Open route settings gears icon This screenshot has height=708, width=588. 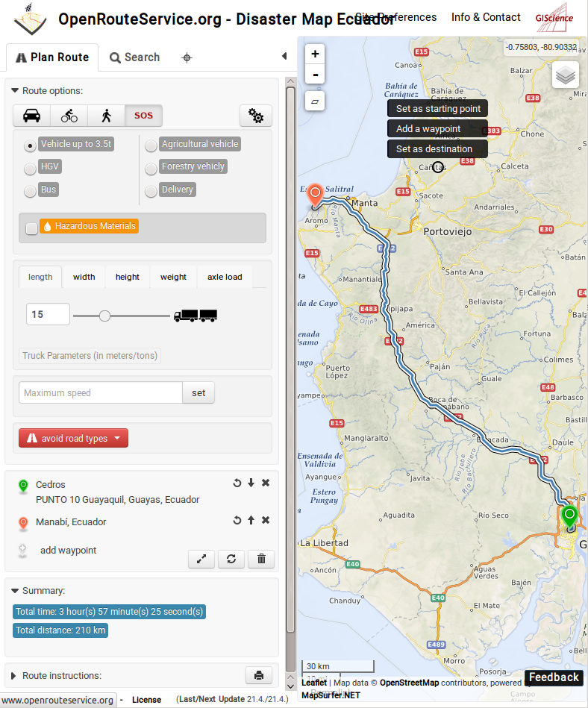coord(255,116)
